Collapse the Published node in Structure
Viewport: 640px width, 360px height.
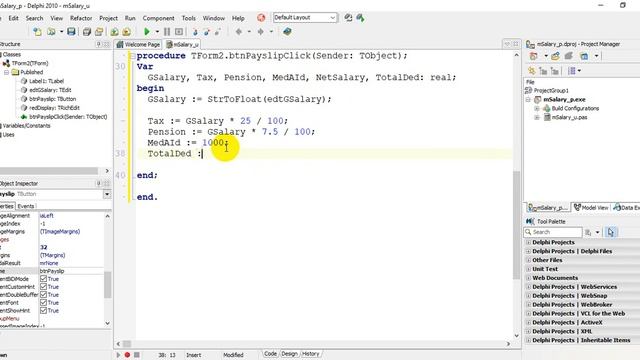[x=7, y=72]
